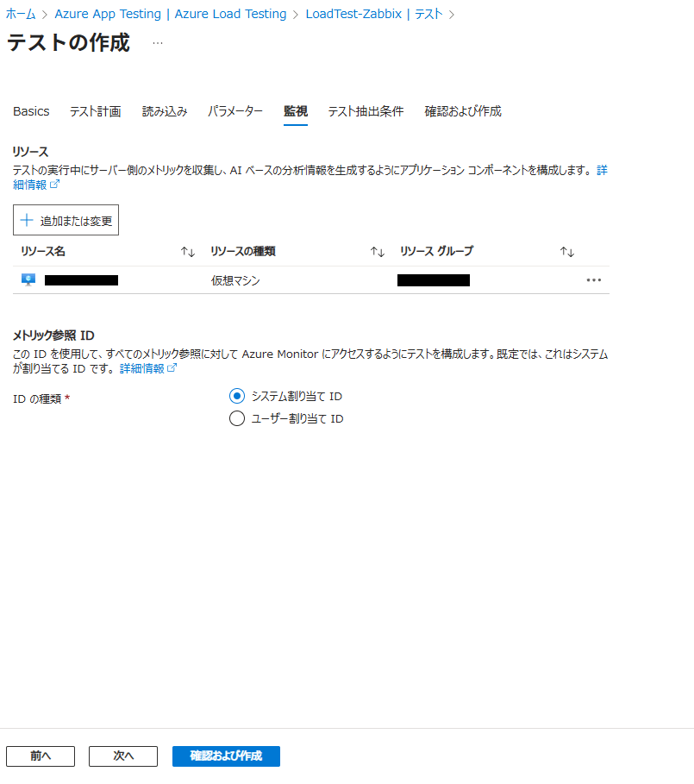The width and height of the screenshot is (694, 784).
Task: Open the ellipsis menu beside テストの作成 title
Action: (157, 43)
